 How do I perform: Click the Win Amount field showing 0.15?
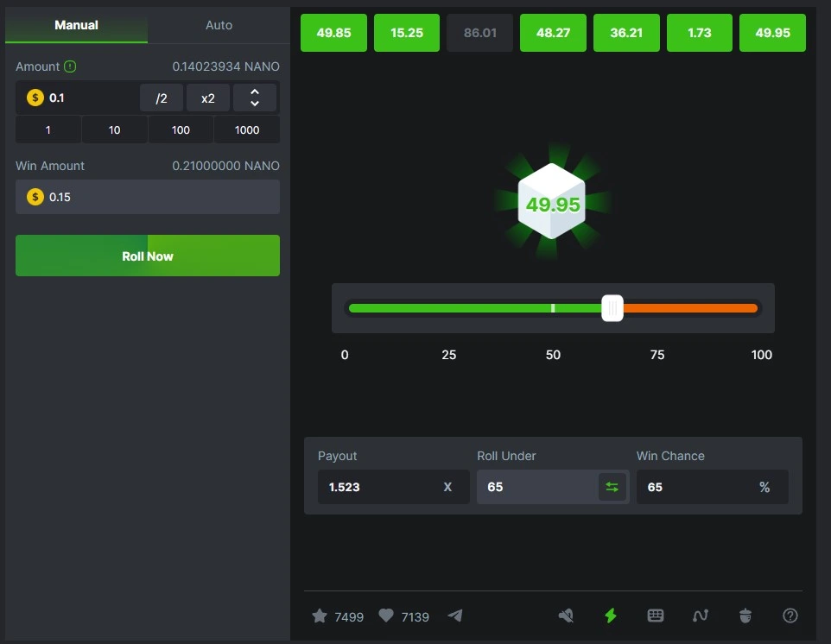148,197
